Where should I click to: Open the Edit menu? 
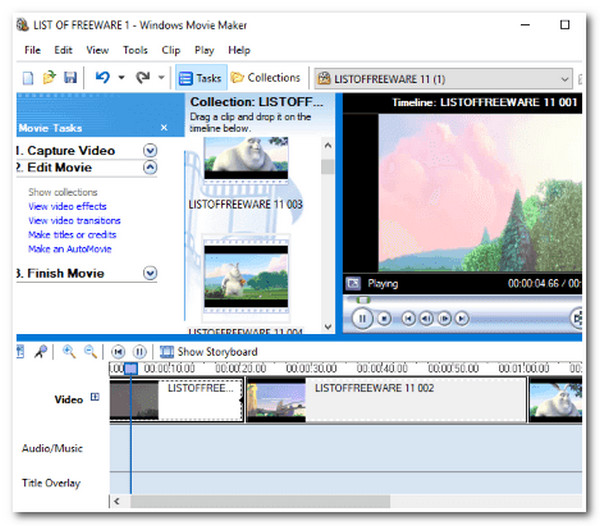63,50
